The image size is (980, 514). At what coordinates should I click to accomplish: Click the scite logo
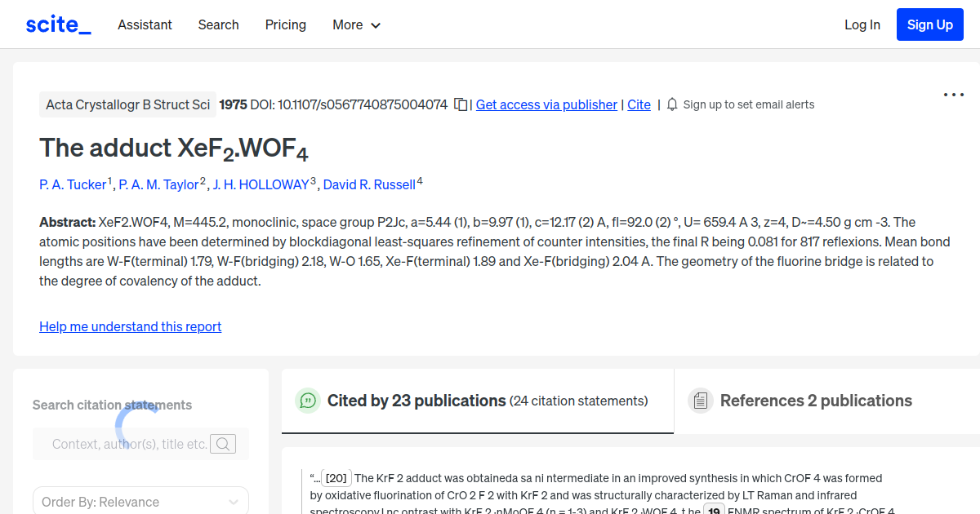pos(57,24)
